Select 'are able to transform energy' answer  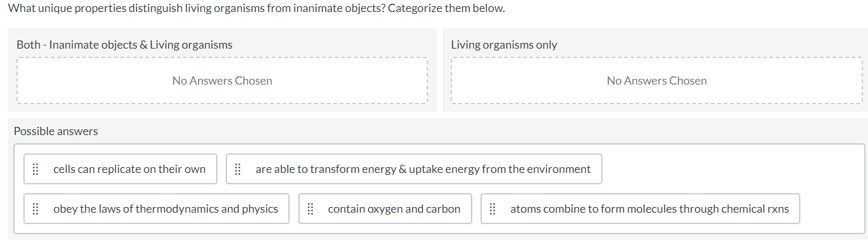(413, 169)
